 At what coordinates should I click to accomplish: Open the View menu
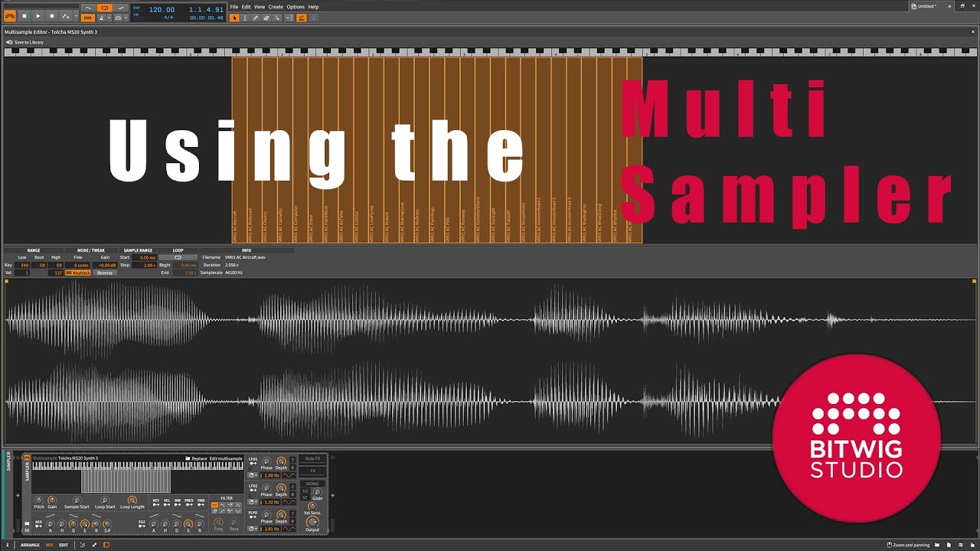tap(260, 7)
